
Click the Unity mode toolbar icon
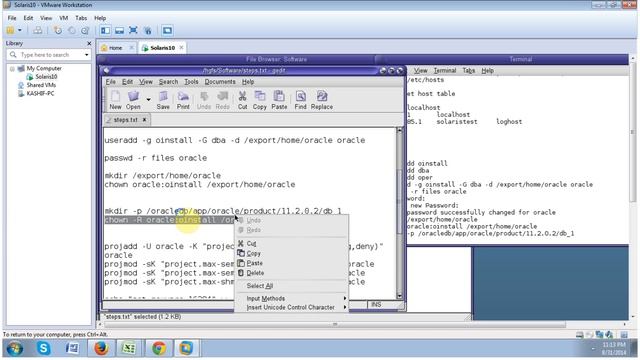(147, 31)
